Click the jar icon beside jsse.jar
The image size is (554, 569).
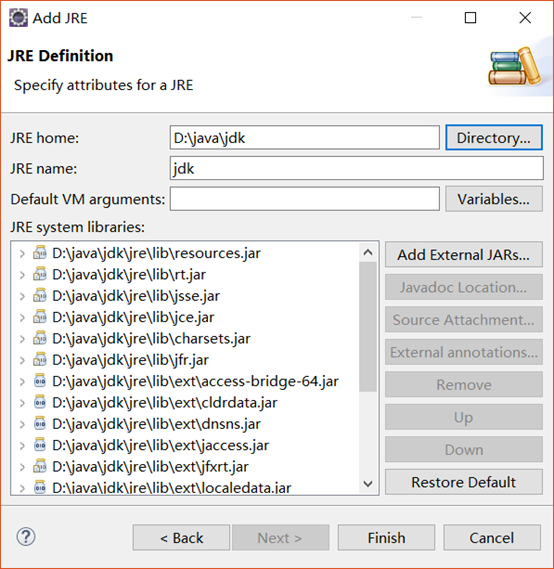pyautogui.click(x=40, y=295)
